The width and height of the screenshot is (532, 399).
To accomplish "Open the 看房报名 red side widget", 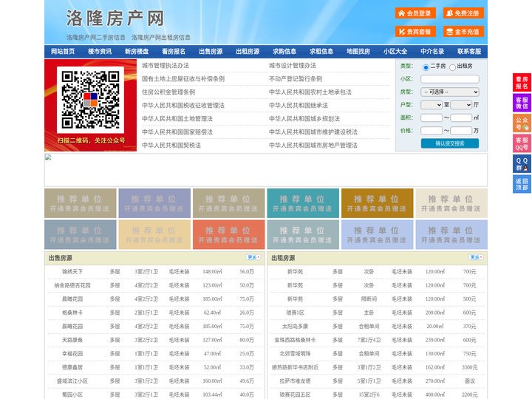I will click(522, 83).
